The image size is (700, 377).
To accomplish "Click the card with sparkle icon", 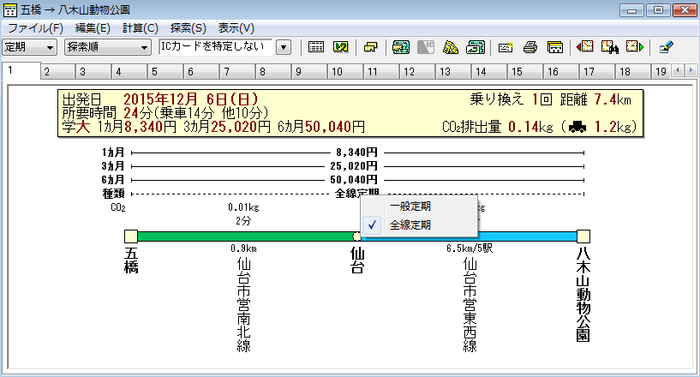I will coord(505,47).
